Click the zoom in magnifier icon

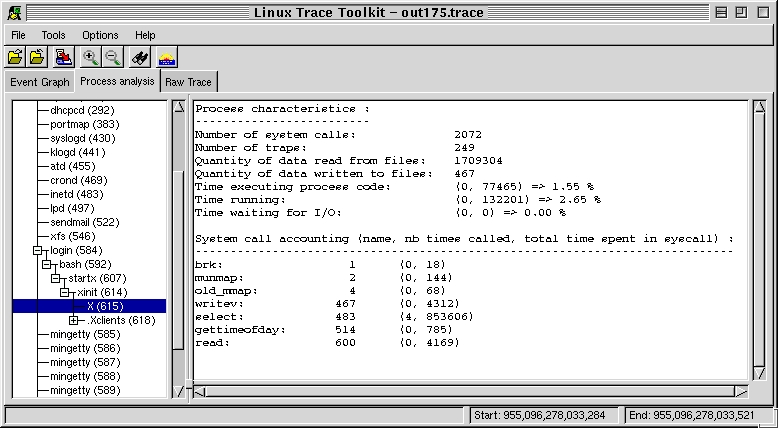(x=90, y=58)
